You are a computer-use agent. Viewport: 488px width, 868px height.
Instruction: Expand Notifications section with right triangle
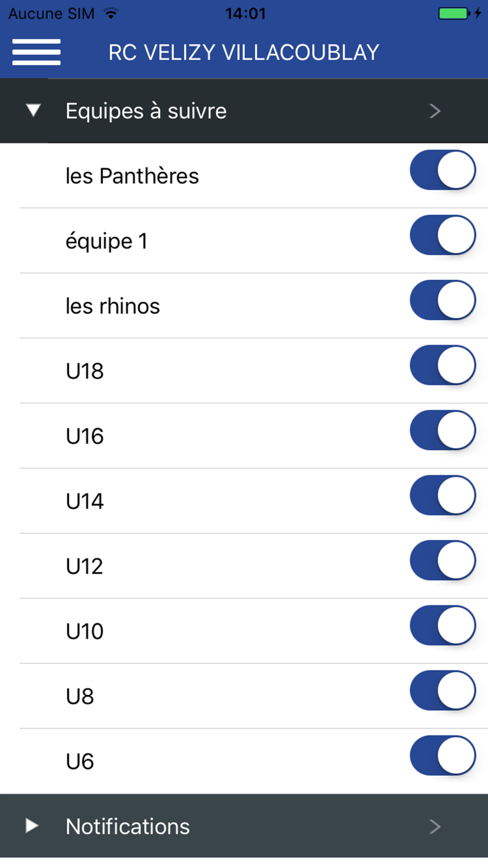(32, 826)
